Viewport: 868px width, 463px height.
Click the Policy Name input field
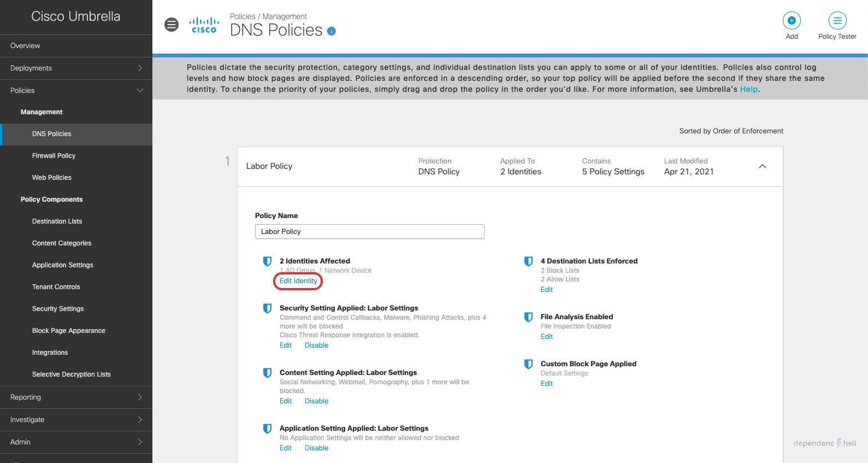(x=370, y=232)
